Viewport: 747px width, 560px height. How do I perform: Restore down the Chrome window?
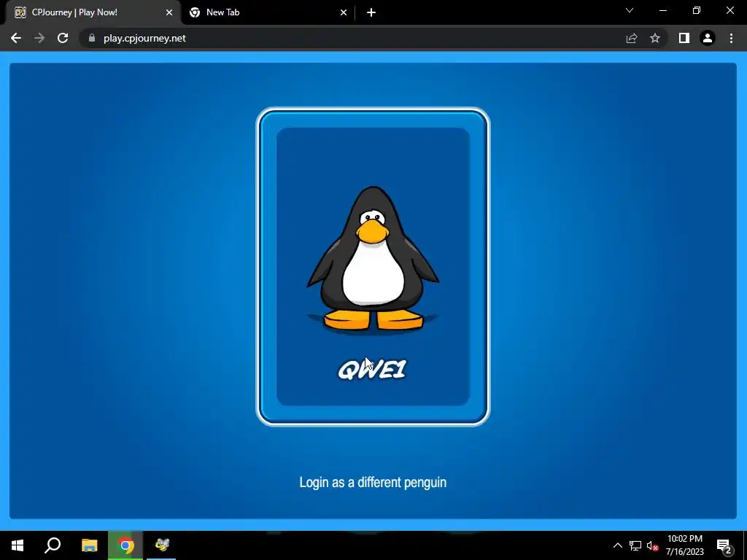[x=697, y=10]
